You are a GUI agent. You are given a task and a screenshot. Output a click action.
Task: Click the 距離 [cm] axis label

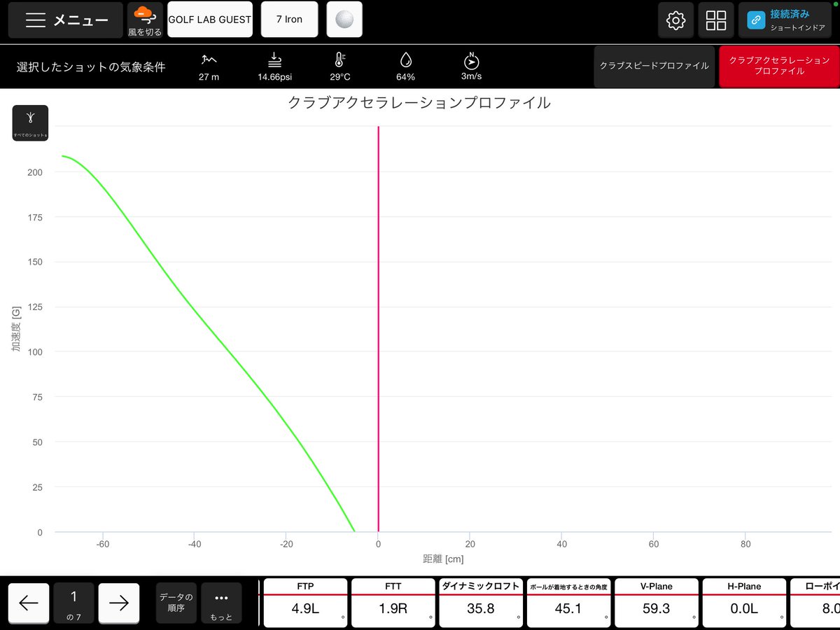(444, 559)
